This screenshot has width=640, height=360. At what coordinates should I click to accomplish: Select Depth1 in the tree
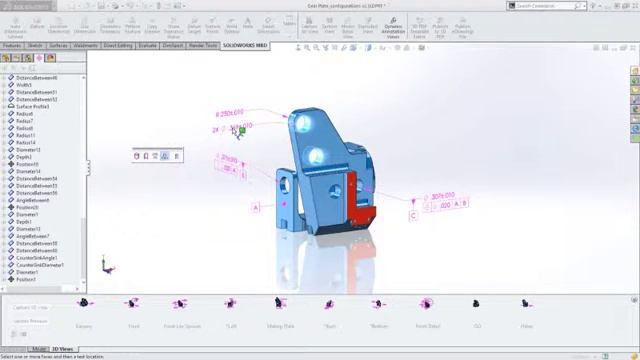[x=24, y=222]
